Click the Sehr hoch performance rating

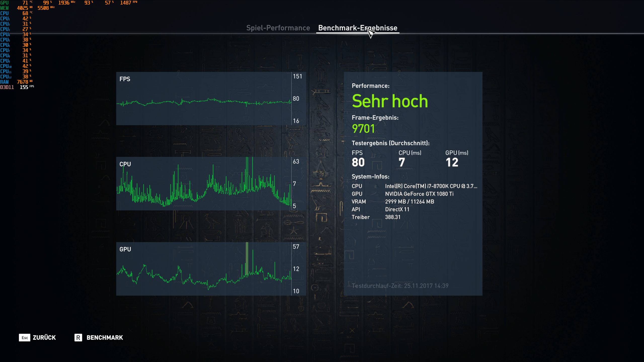click(x=390, y=101)
